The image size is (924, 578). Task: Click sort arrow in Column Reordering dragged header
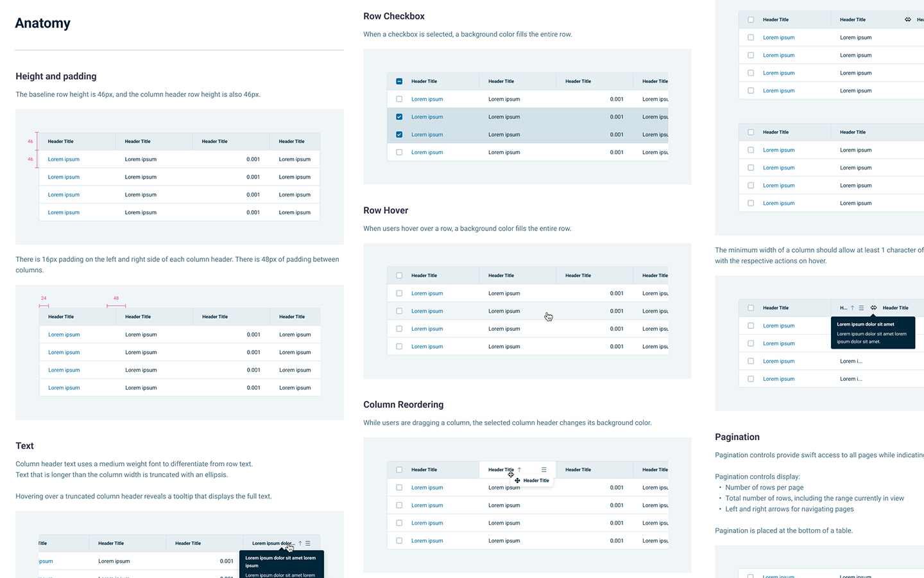pos(520,469)
